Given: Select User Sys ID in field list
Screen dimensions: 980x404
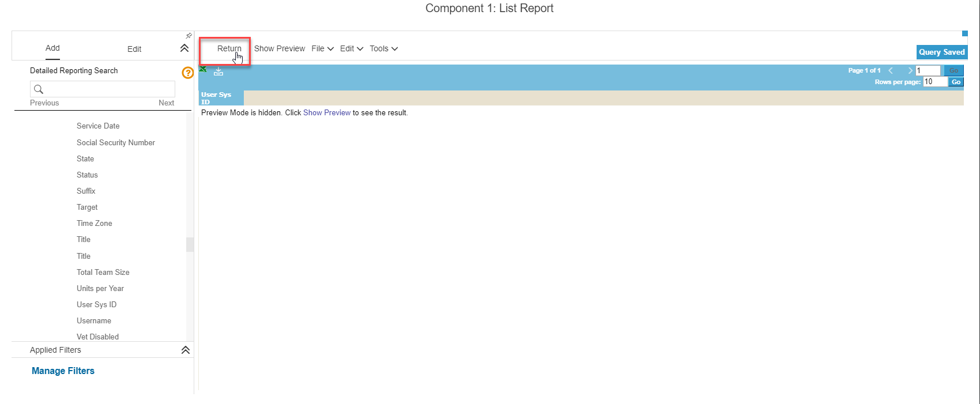Looking at the screenshot, I should click(x=97, y=304).
